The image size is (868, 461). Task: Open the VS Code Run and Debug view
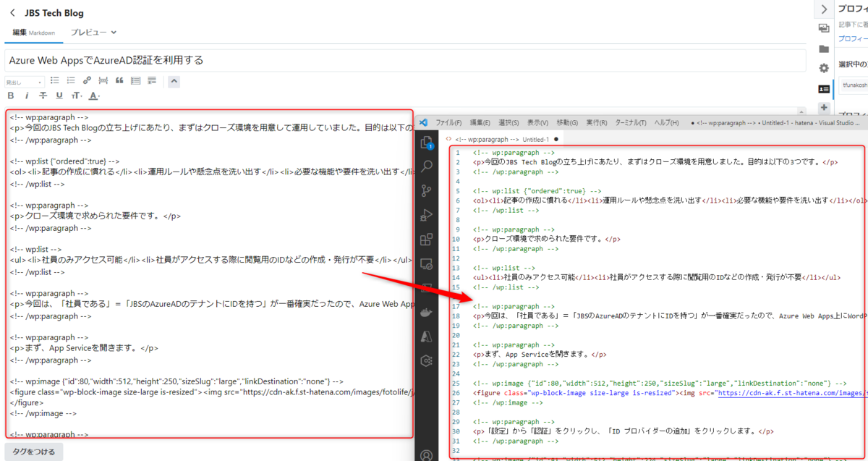coord(427,215)
